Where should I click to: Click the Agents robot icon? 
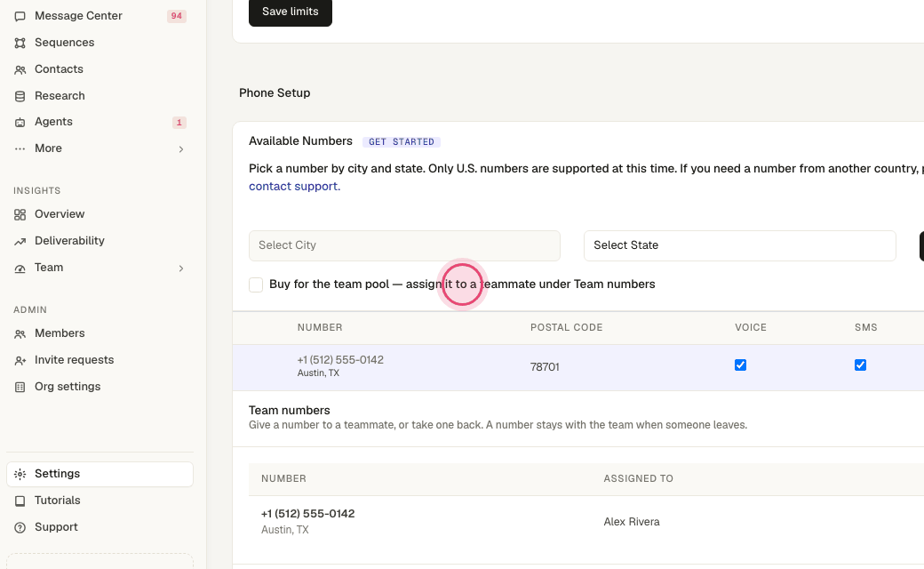coord(20,122)
